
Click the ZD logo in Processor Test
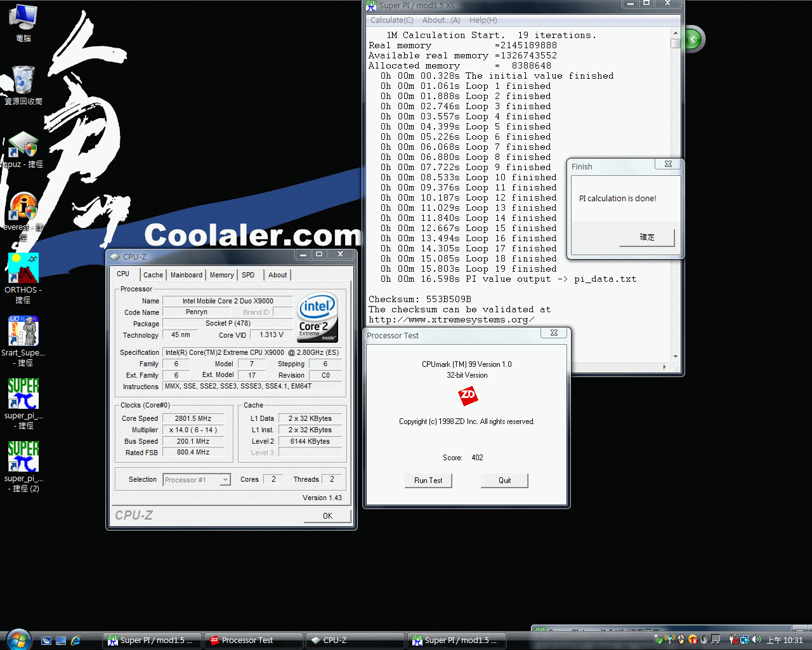point(468,395)
